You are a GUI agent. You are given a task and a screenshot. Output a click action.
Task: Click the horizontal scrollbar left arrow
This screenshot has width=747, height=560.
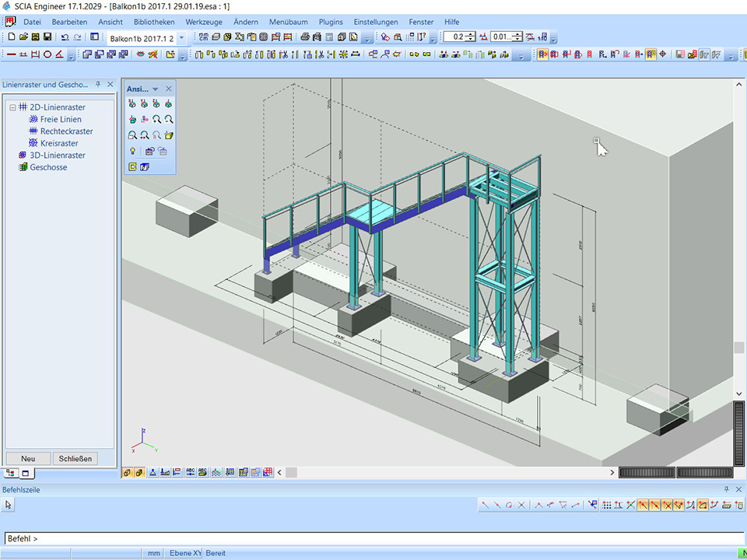(x=280, y=472)
